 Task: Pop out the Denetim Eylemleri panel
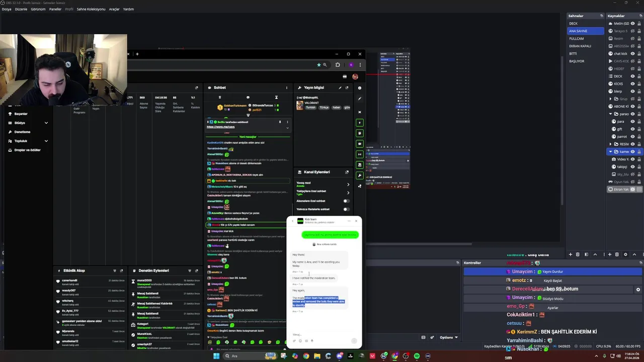pyautogui.click(x=196, y=270)
